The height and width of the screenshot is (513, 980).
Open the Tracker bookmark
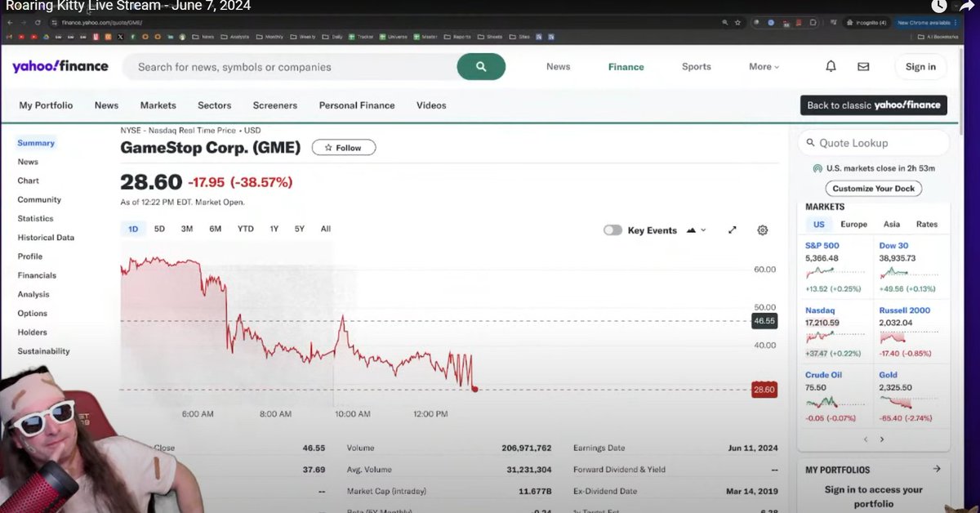362,37
